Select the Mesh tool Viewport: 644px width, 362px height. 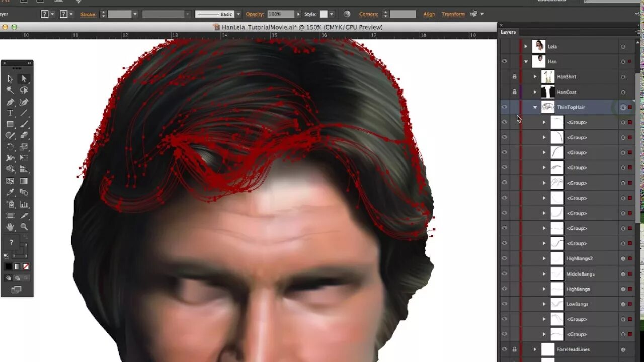[10, 181]
